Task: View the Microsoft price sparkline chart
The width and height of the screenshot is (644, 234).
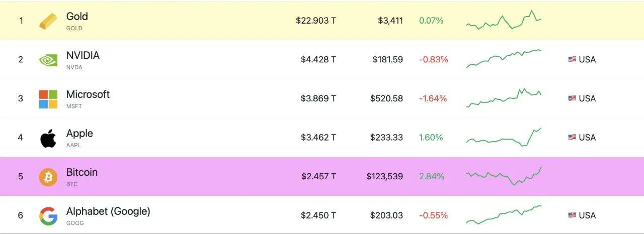Action: click(504, 98)
